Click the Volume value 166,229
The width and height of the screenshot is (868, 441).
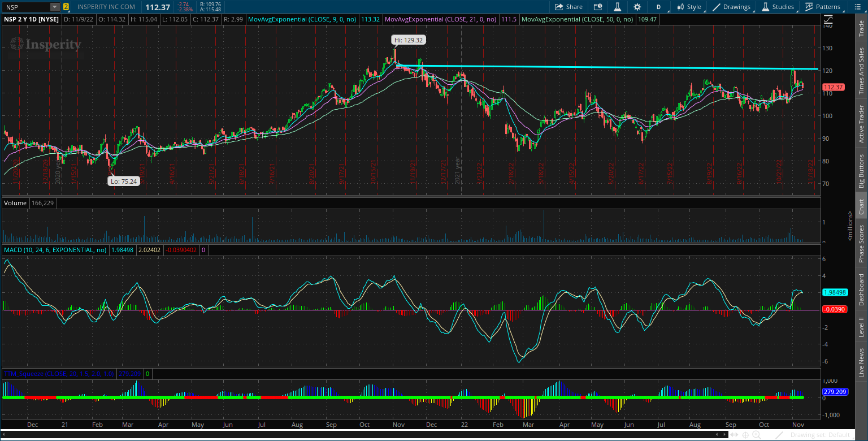42,202
